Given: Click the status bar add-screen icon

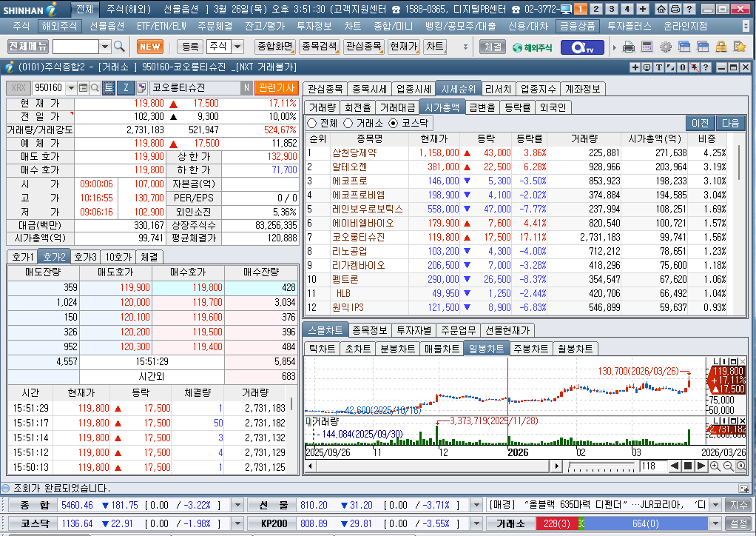Looking at the screenshot, I should click(x=743, y=488).
